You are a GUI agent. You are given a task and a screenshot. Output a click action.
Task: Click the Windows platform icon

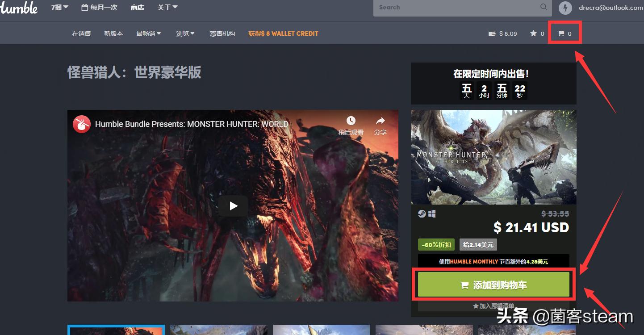click(x=432, y=214)
